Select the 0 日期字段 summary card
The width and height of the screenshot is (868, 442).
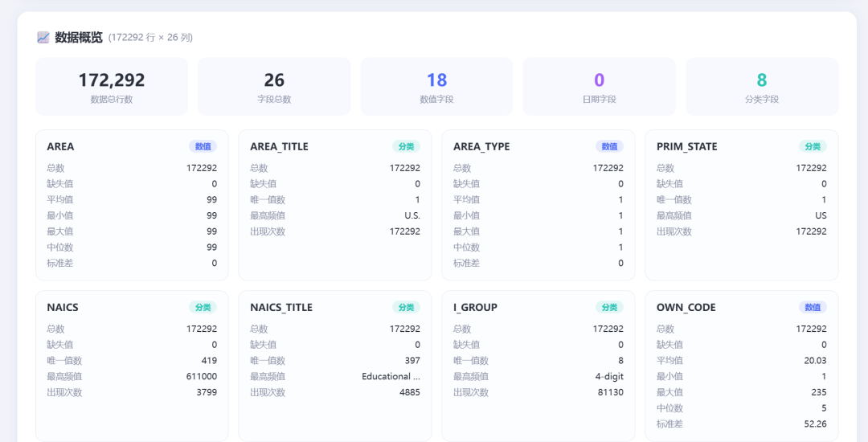tap(599, 87)
